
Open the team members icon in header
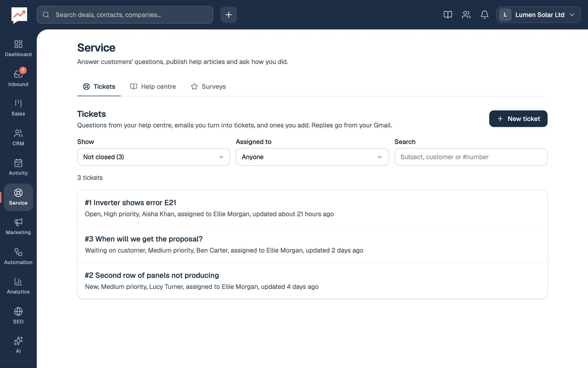[466, 15]
